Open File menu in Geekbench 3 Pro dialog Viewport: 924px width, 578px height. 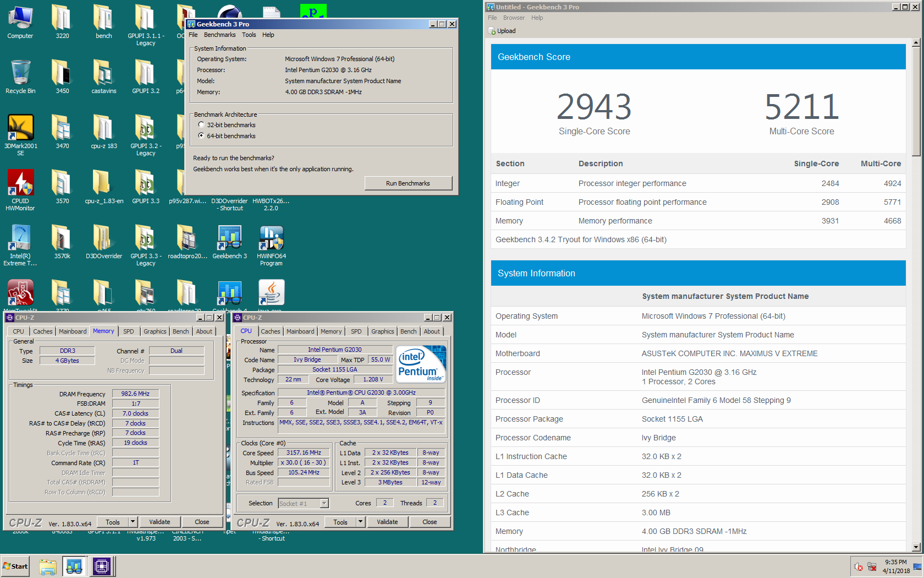pos(193,35)
